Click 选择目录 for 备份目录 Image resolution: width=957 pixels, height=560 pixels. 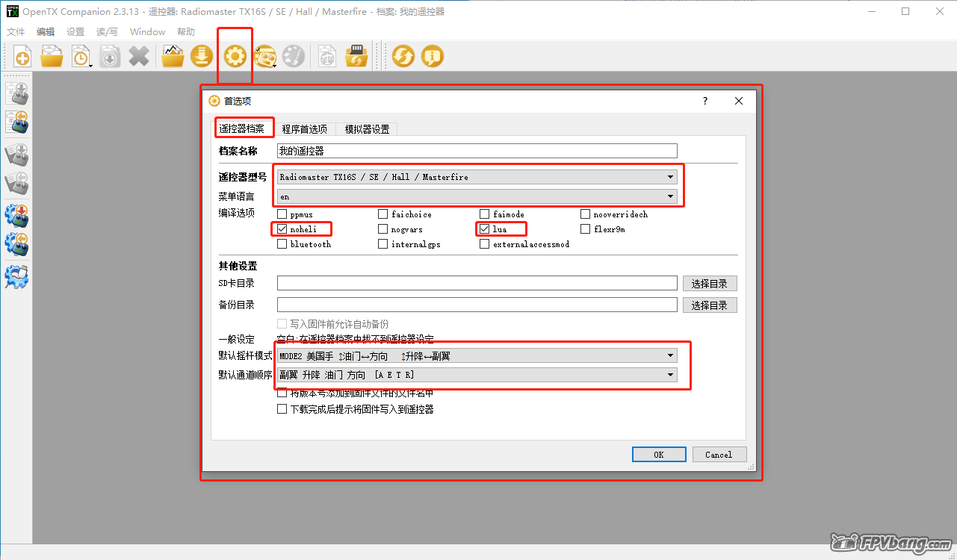coord(710,305)
